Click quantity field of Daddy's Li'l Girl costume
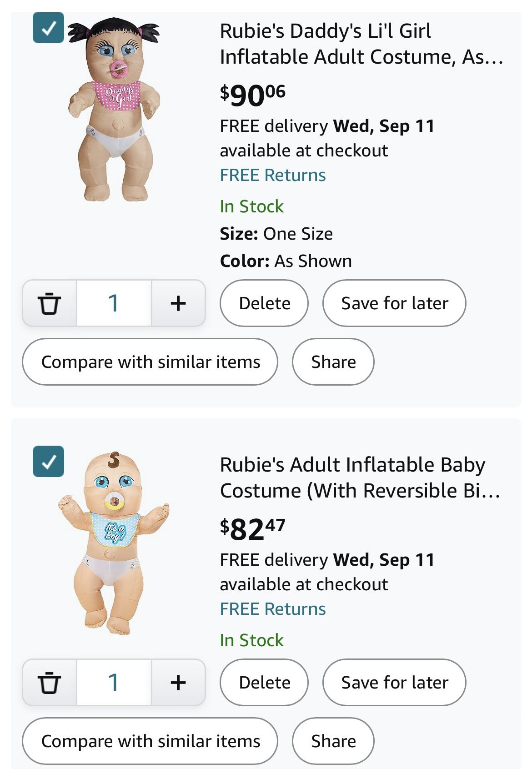Screen dimensions: 532x769 click(114, 303)
